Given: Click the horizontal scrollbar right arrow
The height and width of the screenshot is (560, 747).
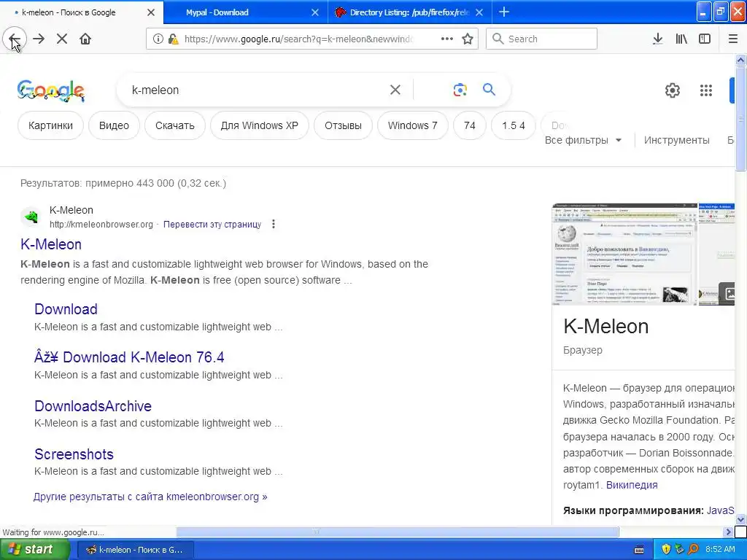Looking at the screenshot, I should click(728, 532).
